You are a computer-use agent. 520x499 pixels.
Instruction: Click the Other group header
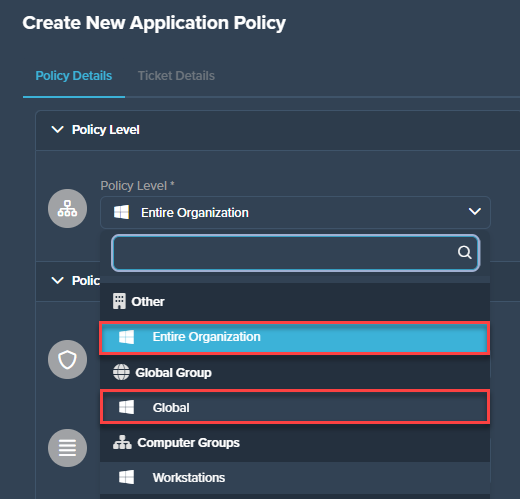click(295, 302)
